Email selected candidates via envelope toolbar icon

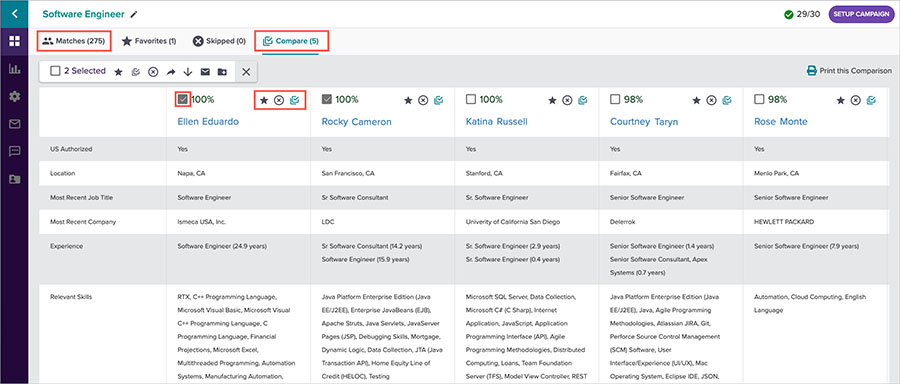click(x=205, y=72)
